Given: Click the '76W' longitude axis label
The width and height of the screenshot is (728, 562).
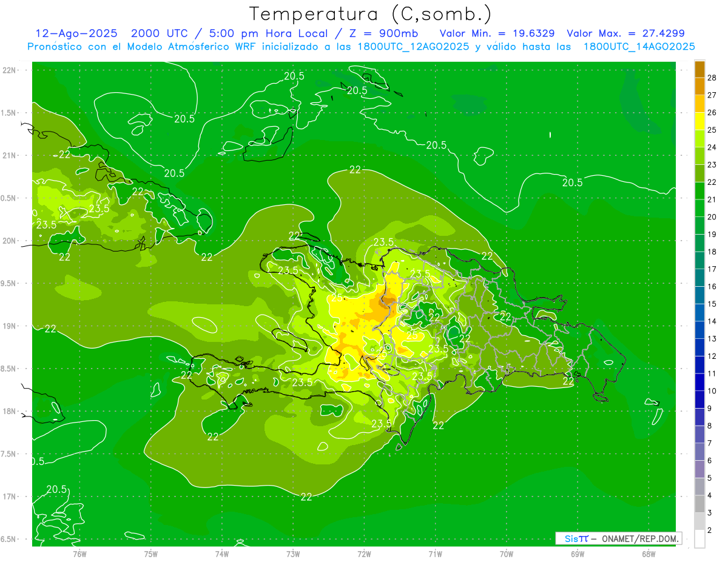Looking at the screenshot, I should click(79, 554).
